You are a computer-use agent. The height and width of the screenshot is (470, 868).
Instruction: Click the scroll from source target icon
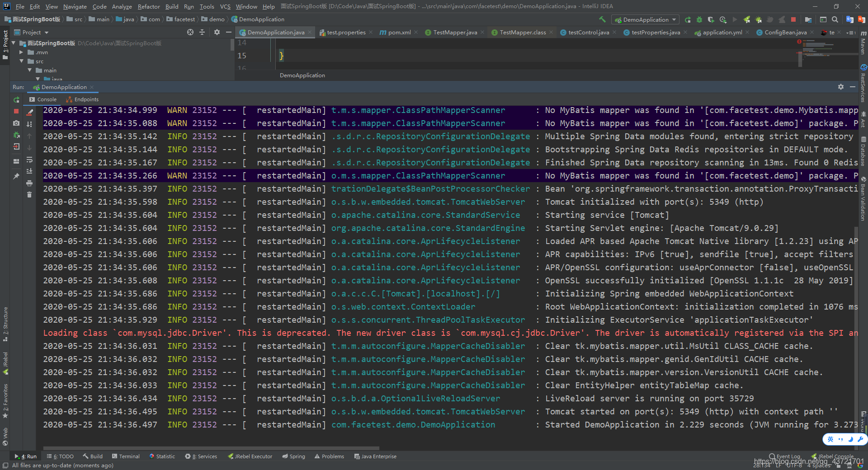[190, 32]
